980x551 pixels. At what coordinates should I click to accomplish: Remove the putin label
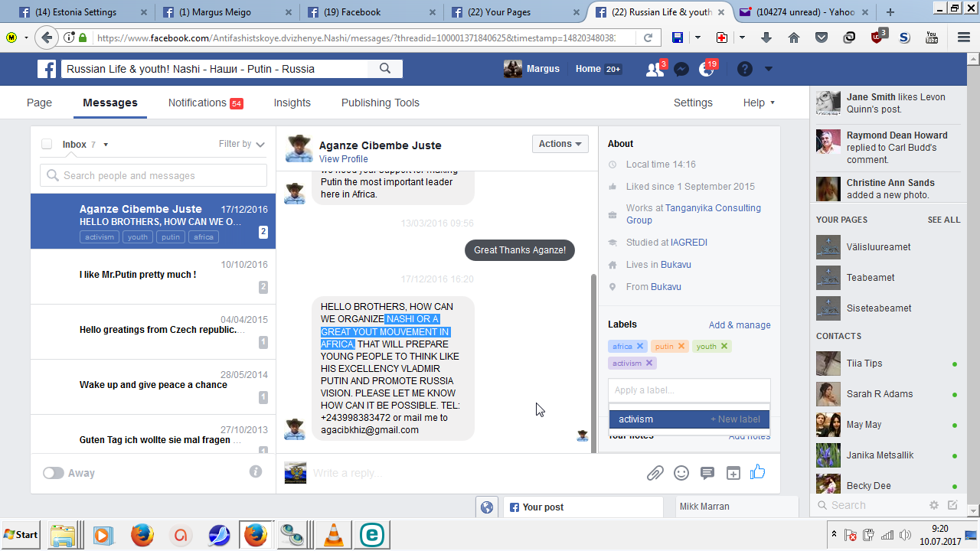click(x=681, y=346)
